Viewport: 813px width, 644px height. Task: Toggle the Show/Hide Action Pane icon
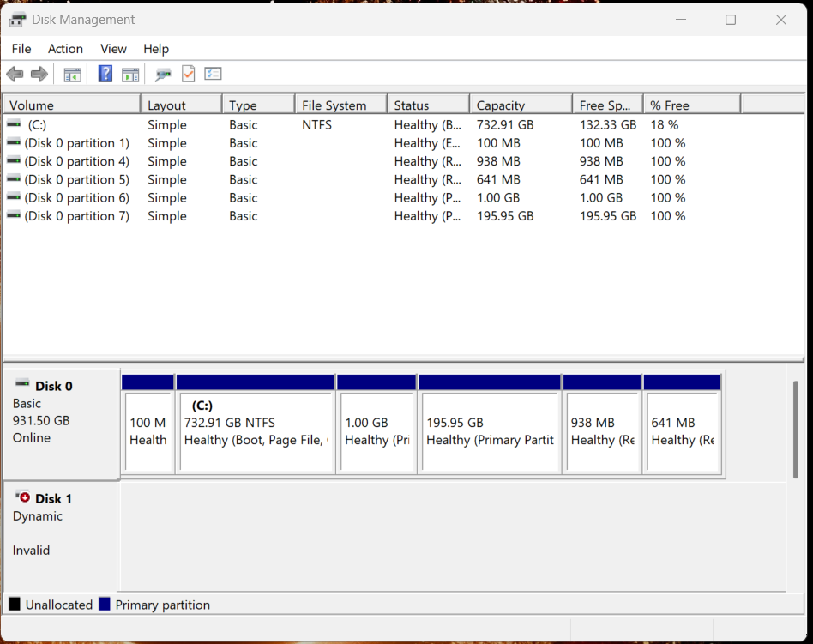(130, 75)
